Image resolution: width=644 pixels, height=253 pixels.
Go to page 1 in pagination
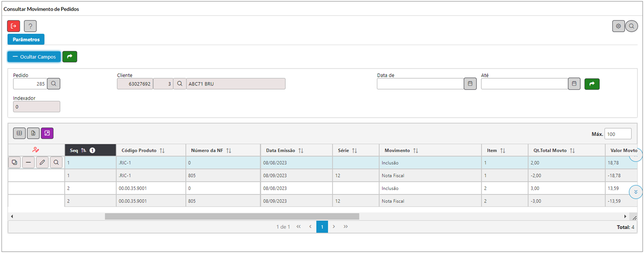click(322, 227)
